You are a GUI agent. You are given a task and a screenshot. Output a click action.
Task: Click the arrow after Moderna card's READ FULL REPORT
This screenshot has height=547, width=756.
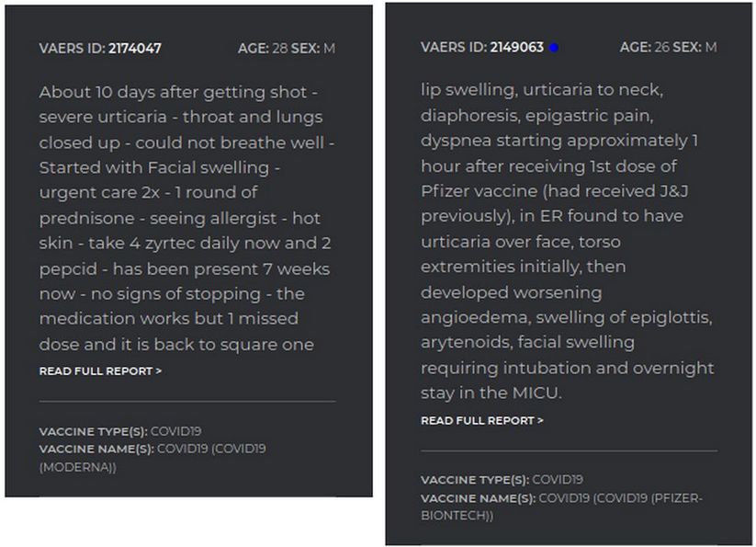click(159, 370)
